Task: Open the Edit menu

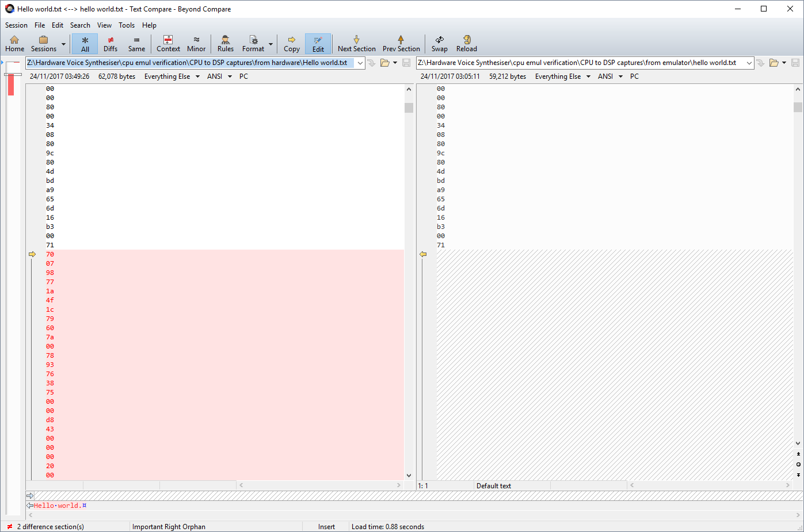Action: click(x=58, y=25)
